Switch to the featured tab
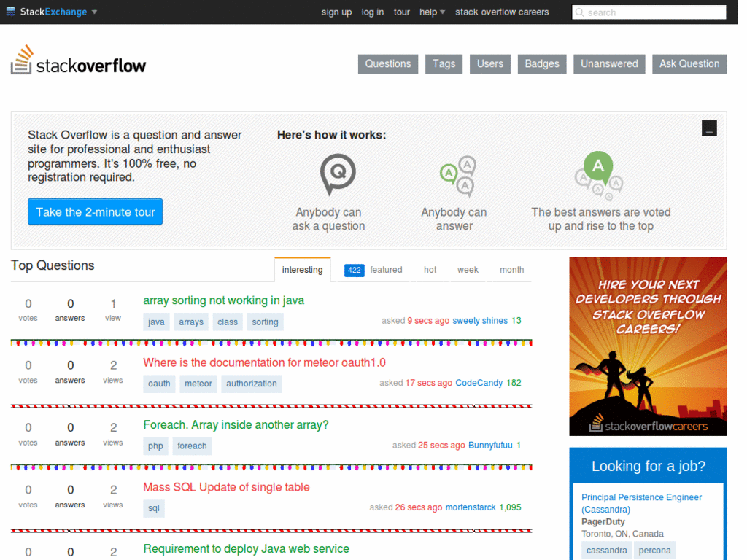 386,270
